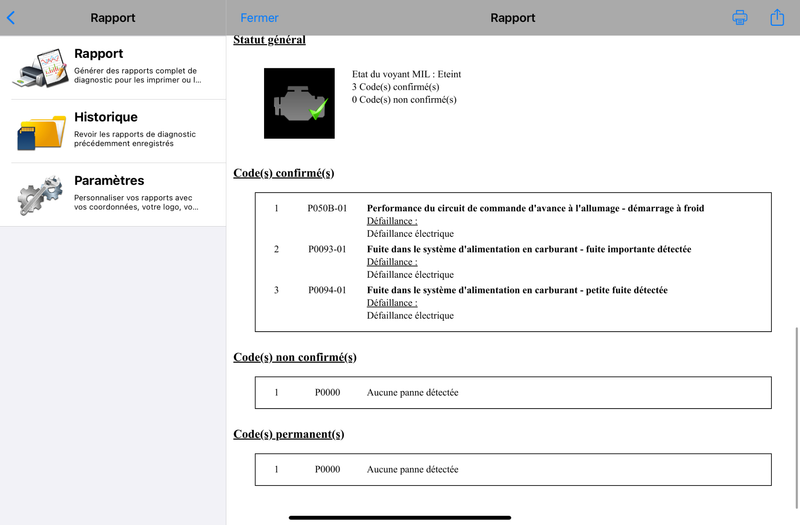The image size is (800, 525).
Task: Open the share sheet icon
Action: 777,17
